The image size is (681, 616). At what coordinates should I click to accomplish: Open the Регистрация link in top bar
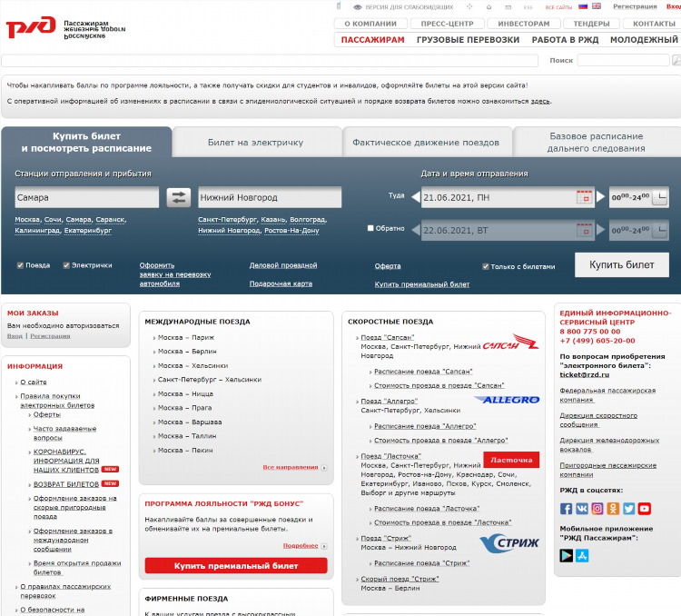click(x=635, y=6)
